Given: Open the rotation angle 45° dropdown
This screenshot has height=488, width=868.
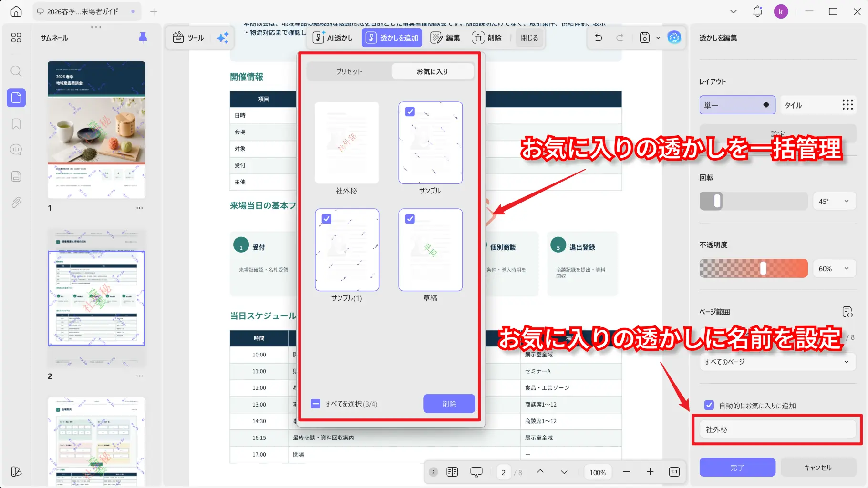Looking at the screenshot, I should 834,201.
